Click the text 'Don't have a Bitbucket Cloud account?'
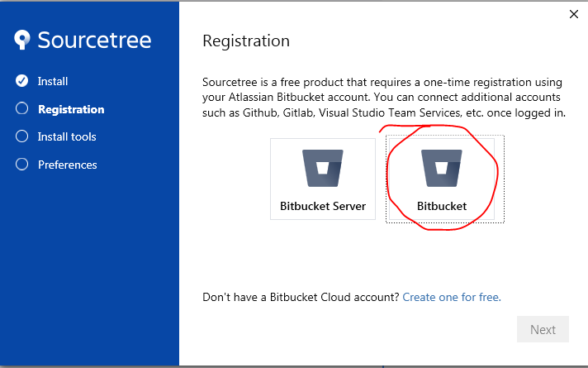The width and height of the screenshot is (588, 368). [301, 298]
